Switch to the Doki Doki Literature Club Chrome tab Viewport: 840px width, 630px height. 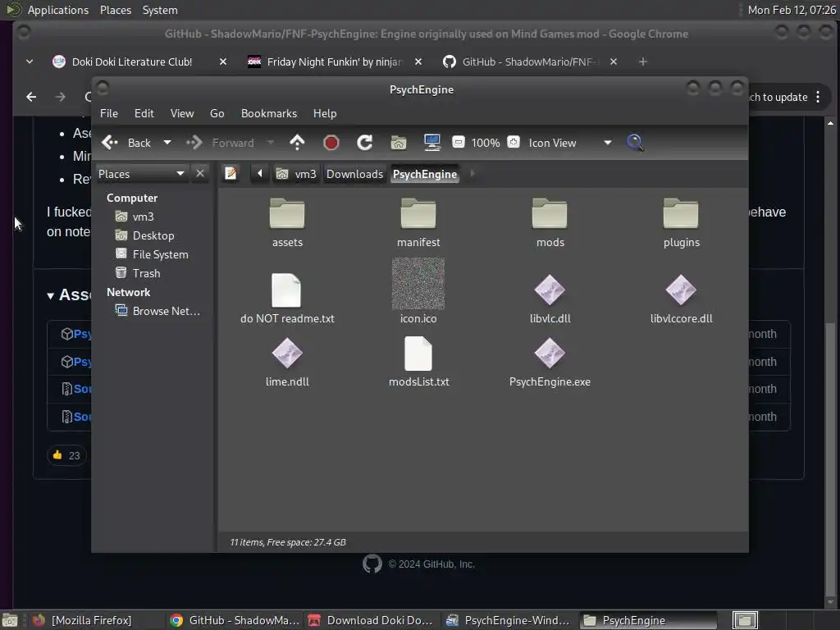(132, 62)
